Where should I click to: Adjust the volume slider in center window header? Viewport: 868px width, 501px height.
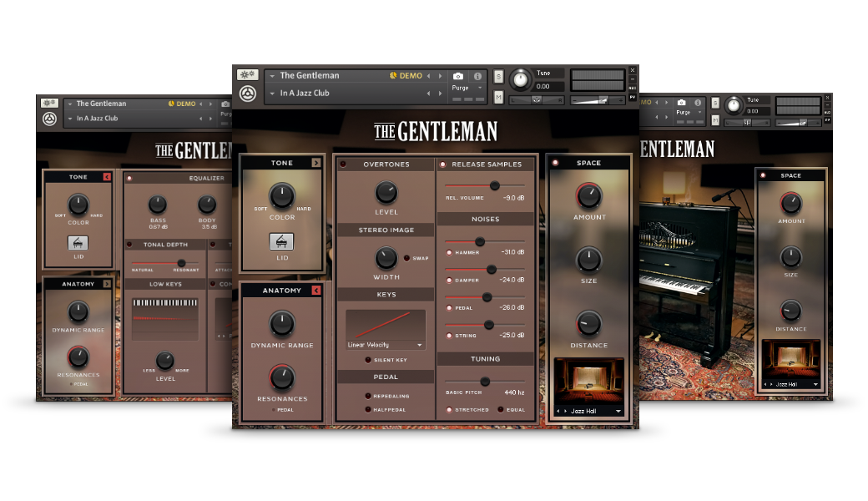point(598,99)
